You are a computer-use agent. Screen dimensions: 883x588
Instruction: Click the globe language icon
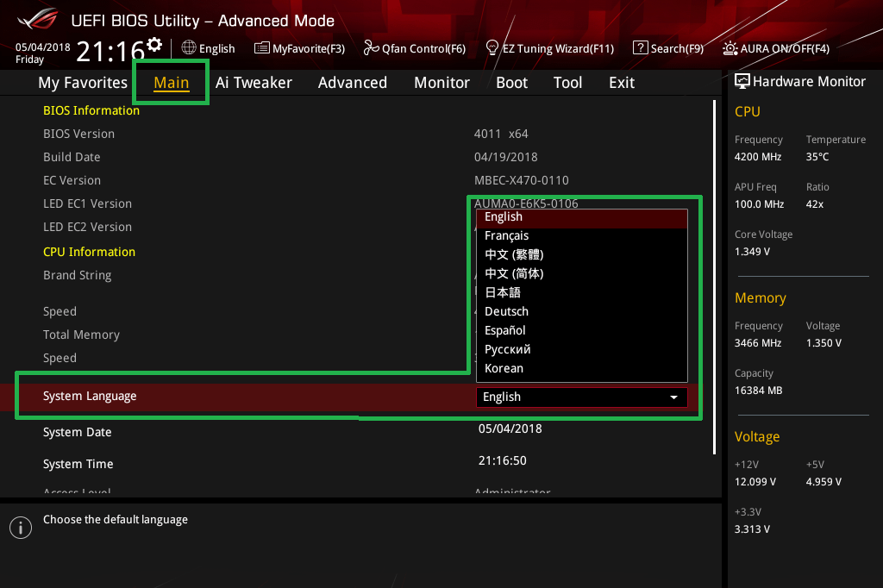click(x=189, y=48)
